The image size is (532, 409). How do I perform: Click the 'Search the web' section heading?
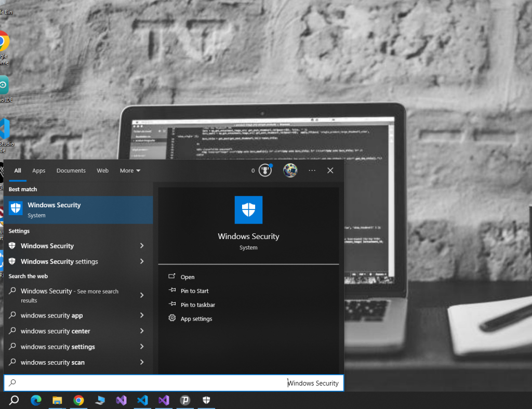[28, 276]
